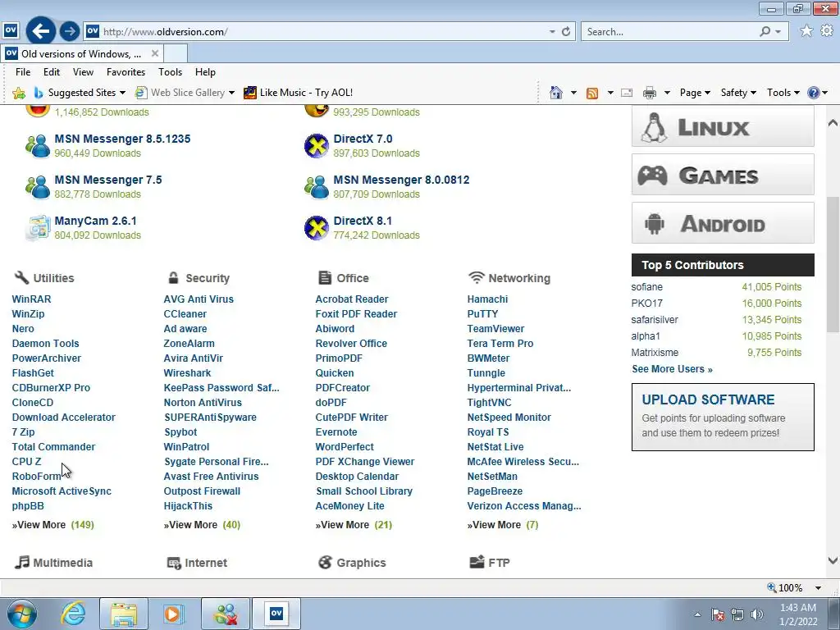Click the ManyCam 2.6.1 icon
The width and height of the screenshot is (840, 630).
click(x=38, y=228)
